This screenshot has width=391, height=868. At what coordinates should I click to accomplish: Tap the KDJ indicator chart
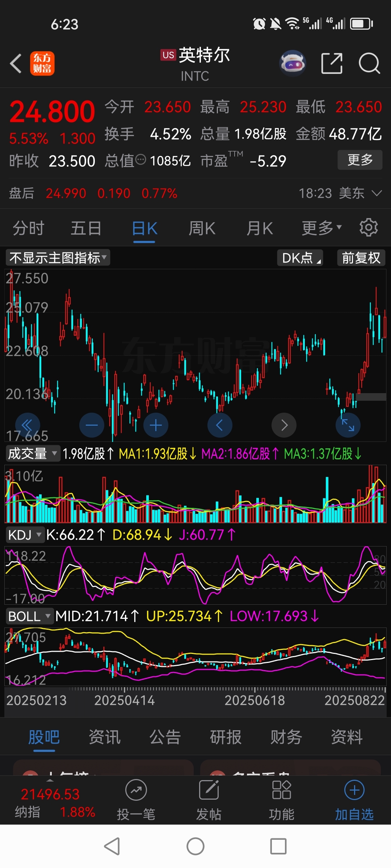[195, 575]
